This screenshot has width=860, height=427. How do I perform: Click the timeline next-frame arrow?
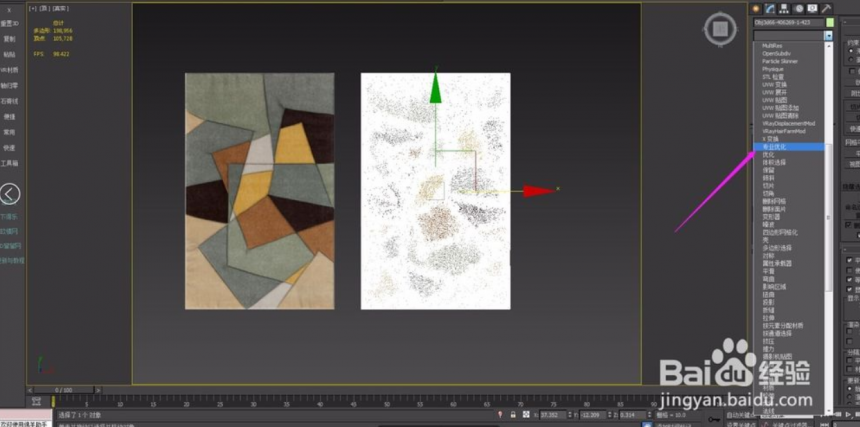[98, 390]
